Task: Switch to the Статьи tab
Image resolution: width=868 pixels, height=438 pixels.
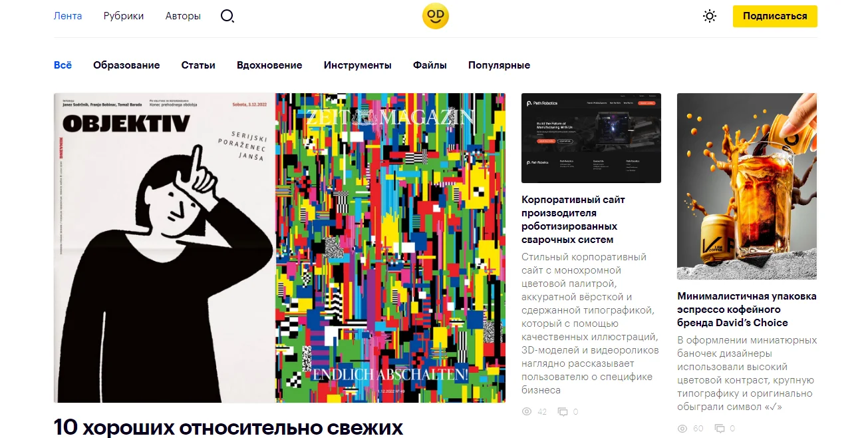Action: tap(198, 65)
